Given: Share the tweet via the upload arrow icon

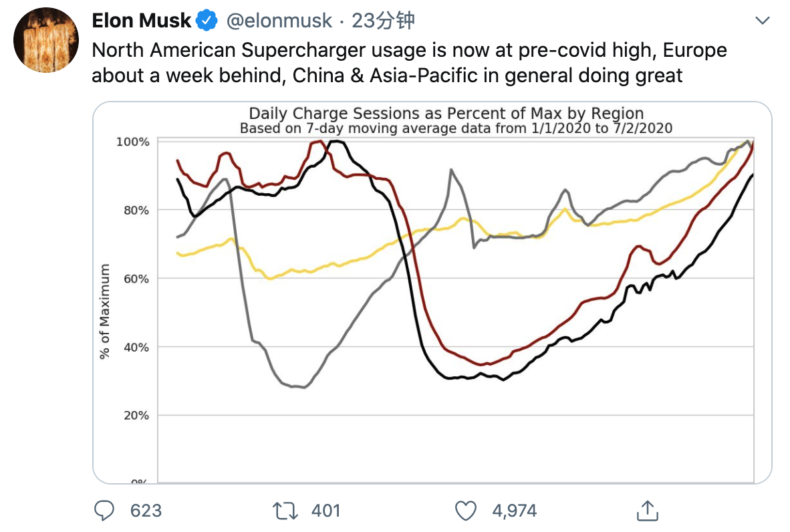Looking at the screenshot, I should click(x=646, y=511).
